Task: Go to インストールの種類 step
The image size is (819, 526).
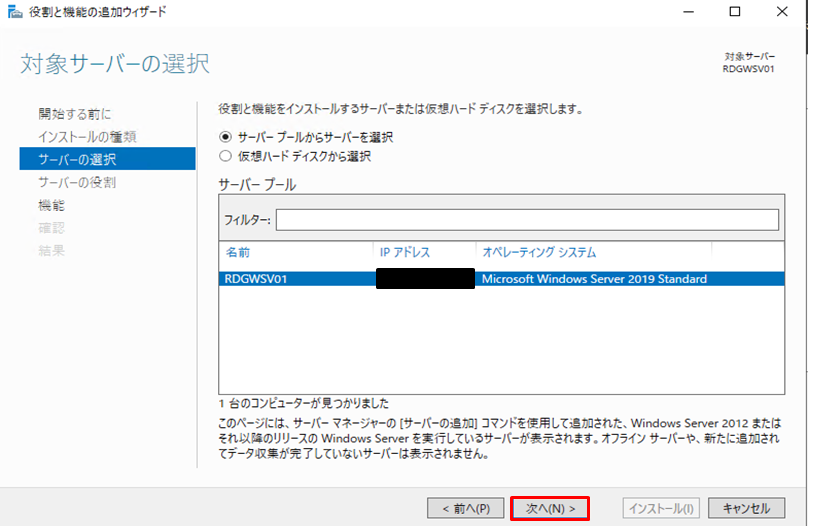Action: (87, 136)
